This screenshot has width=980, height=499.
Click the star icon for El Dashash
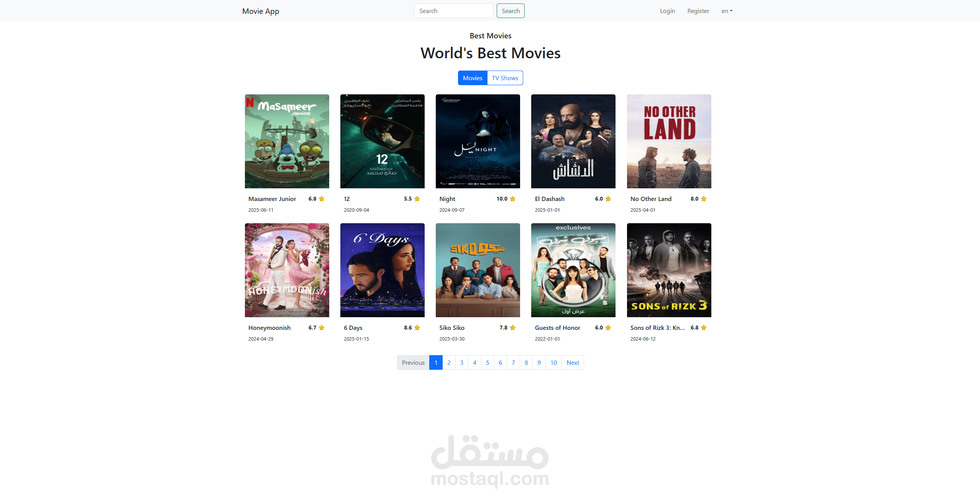point(608,199)
